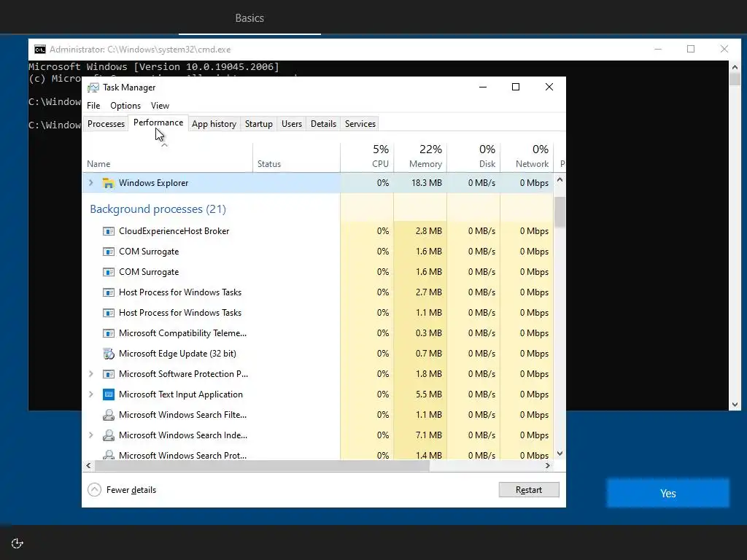Viewport: 747px width, 560px height.
Task: Minimize the Task Manager window
Action: coord(483,87)
